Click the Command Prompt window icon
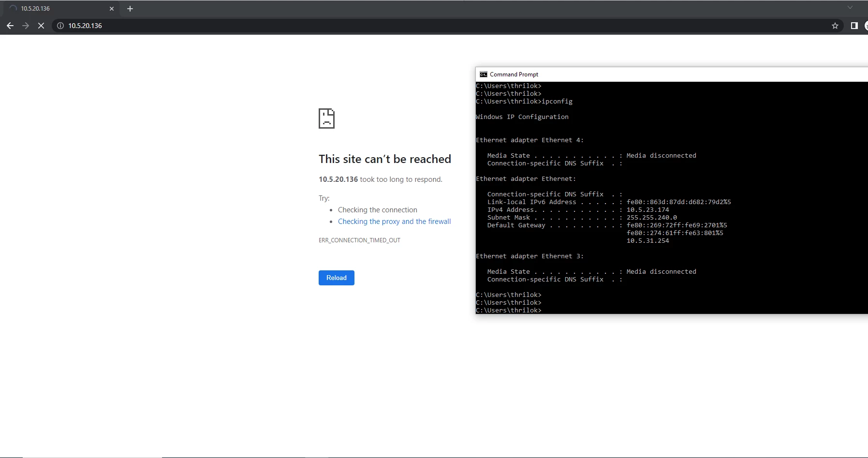868x458 pixels. 483,74
